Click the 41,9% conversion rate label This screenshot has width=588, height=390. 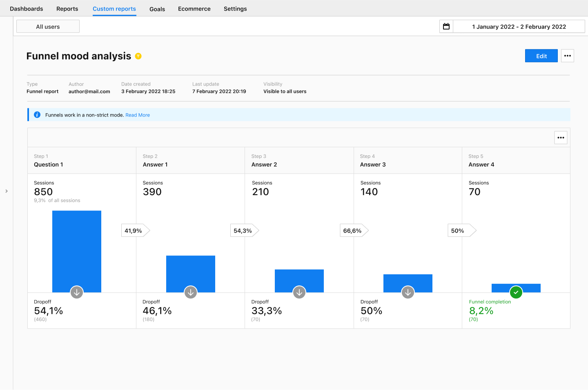[x=134, y=231]
